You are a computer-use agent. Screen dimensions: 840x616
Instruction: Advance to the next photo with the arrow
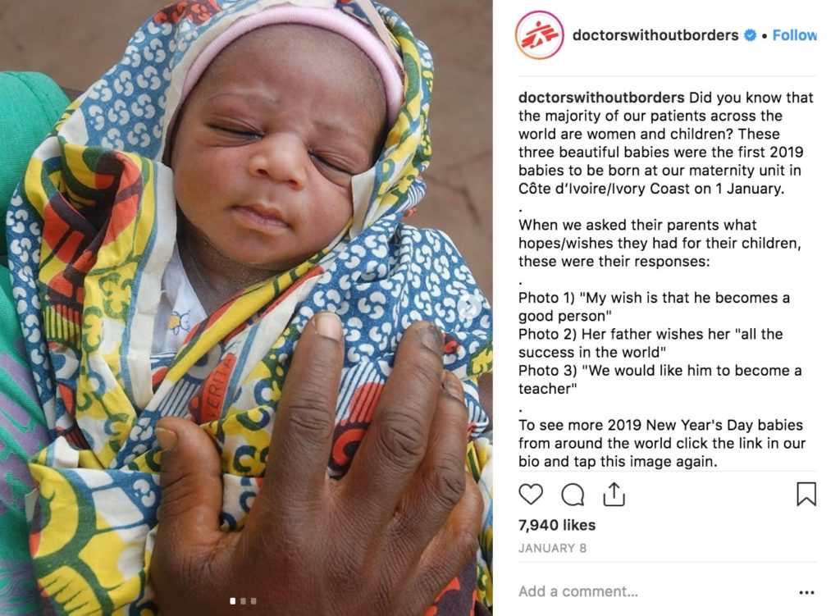[x=469, y=307]
